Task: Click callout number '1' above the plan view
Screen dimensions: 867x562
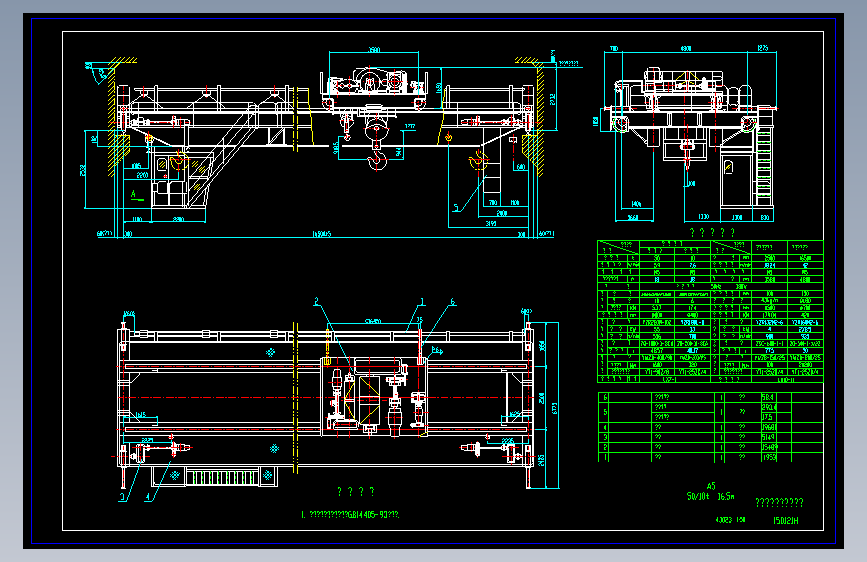Action: click(x=422, y=301)
